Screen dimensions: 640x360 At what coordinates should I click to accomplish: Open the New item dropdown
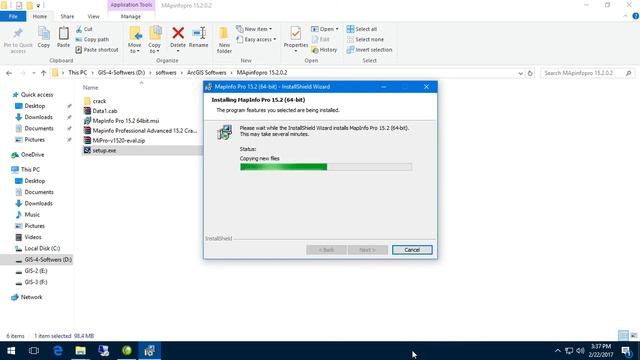tap(254, 29)
